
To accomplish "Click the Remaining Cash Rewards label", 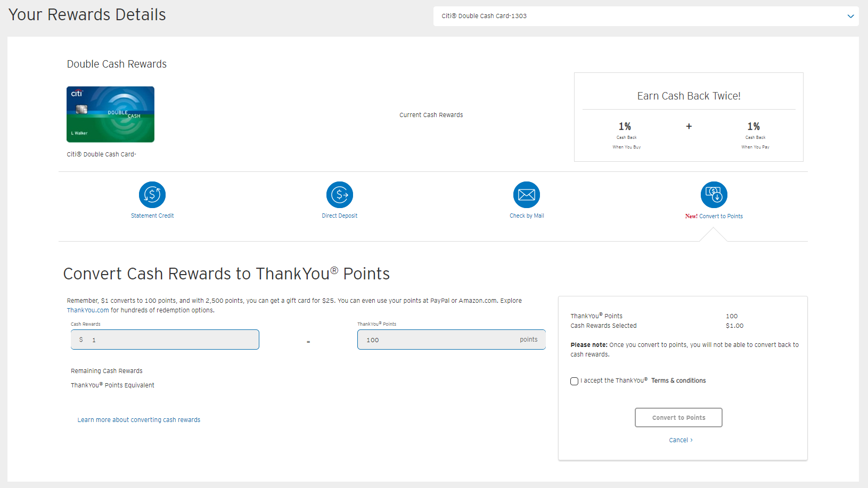I will tap(107, 371).
